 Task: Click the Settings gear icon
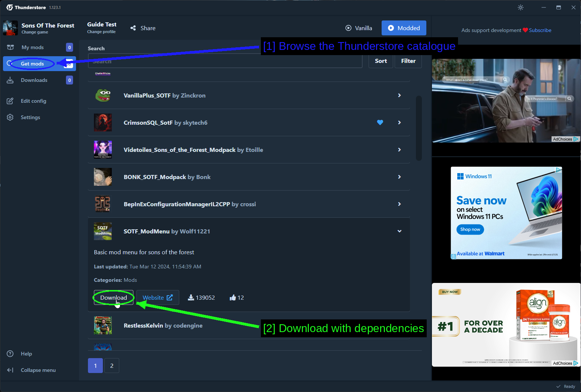pos(10,117)
